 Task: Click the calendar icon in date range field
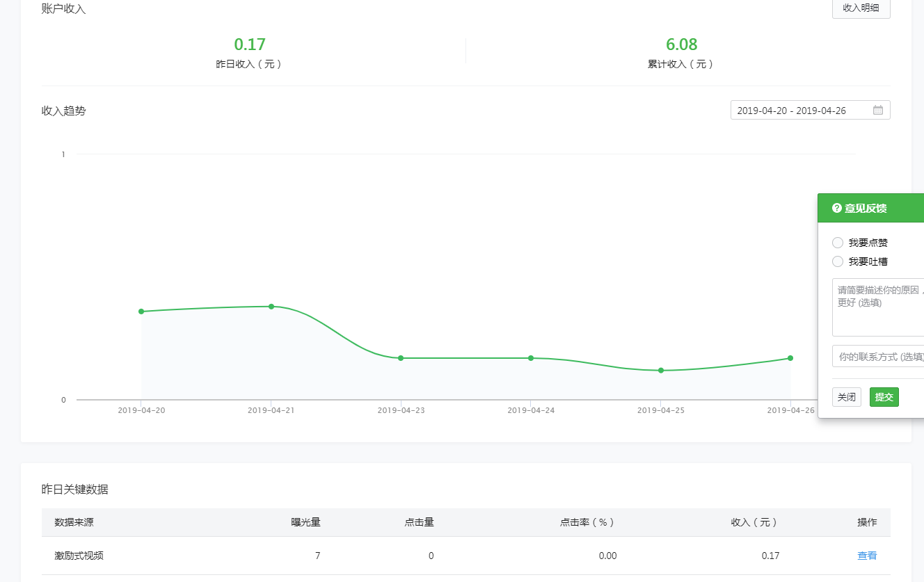(878, 110)
